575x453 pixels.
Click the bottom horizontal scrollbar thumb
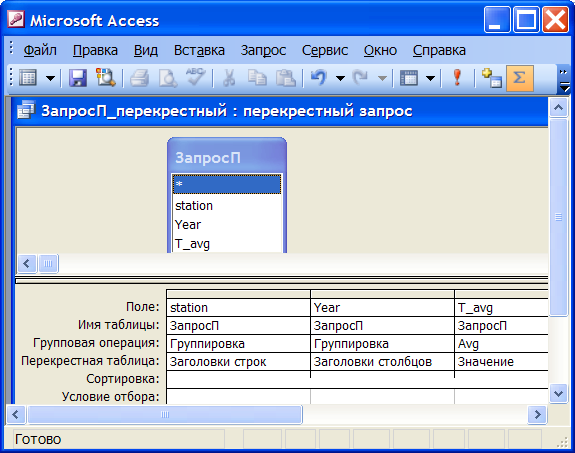pyautogui.click(x=165, y=414)
